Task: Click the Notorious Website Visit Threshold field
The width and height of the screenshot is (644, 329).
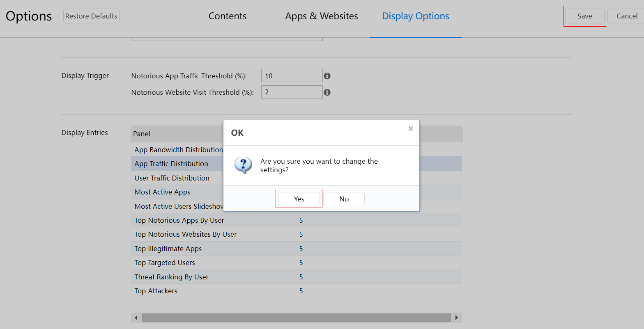Action: (292, 92)
